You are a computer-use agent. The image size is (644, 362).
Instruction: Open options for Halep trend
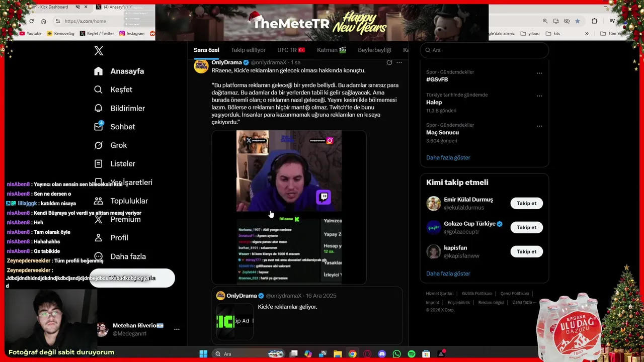pyautogui.click(x=539, y=96)
